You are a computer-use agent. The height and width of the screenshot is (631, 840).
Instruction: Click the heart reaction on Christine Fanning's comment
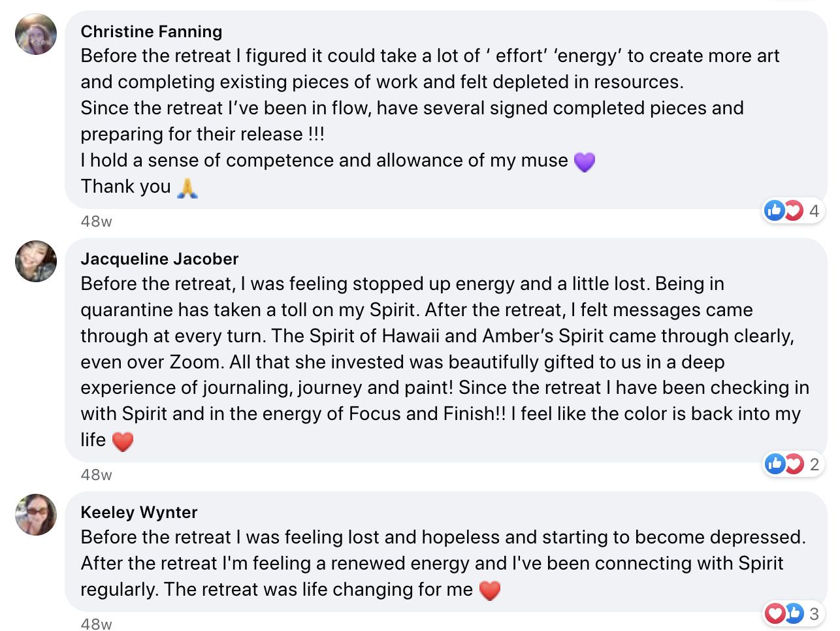[x=793, y=210]
